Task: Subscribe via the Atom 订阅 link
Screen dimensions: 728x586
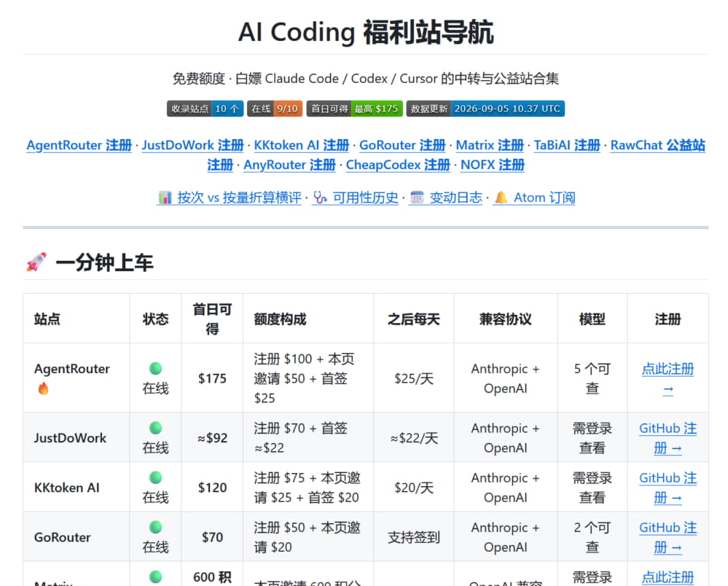Action: (534, 198)
